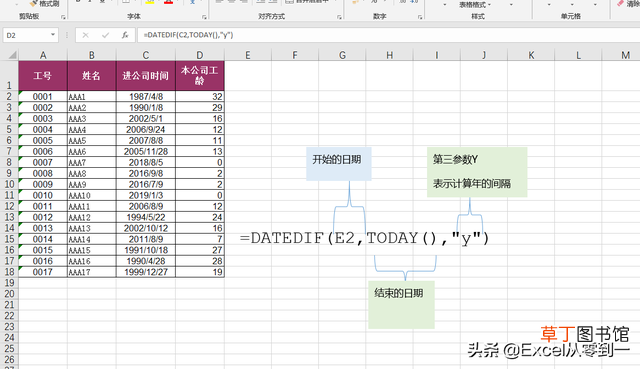Viewport: 640px width, 369px height.
Task: Click the Select All corner triangle
Action: 13,55
